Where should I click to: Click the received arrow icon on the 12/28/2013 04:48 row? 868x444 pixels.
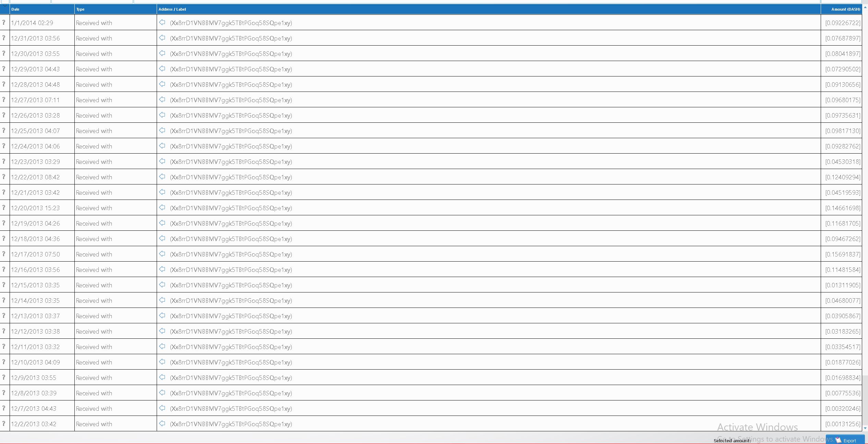(162, 84)
